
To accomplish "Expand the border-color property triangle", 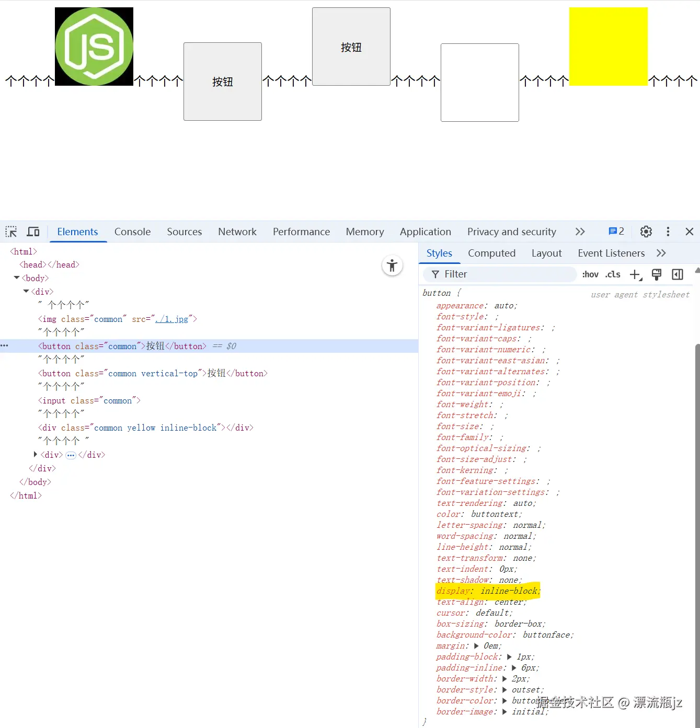I will click(x=504, y=701).
